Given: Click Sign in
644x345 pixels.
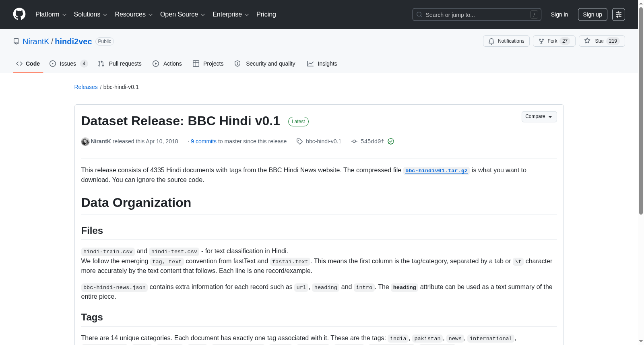Looking at the screenshot, I should coord(559,14).
